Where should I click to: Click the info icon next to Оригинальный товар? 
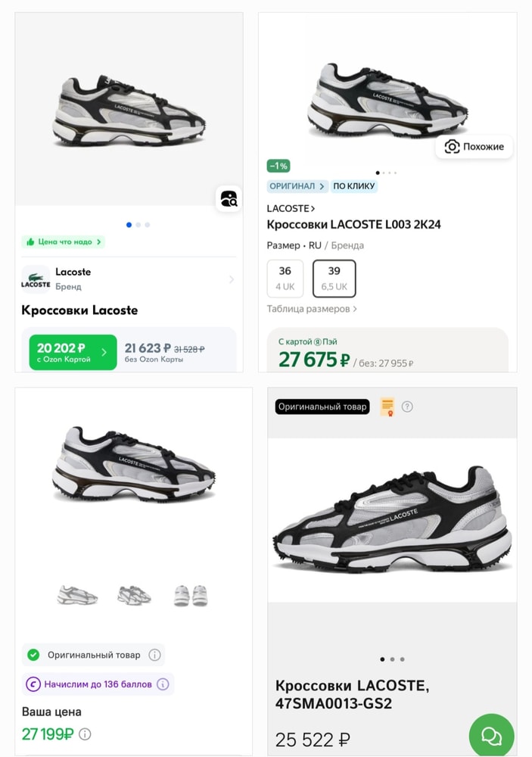(154, 655)
